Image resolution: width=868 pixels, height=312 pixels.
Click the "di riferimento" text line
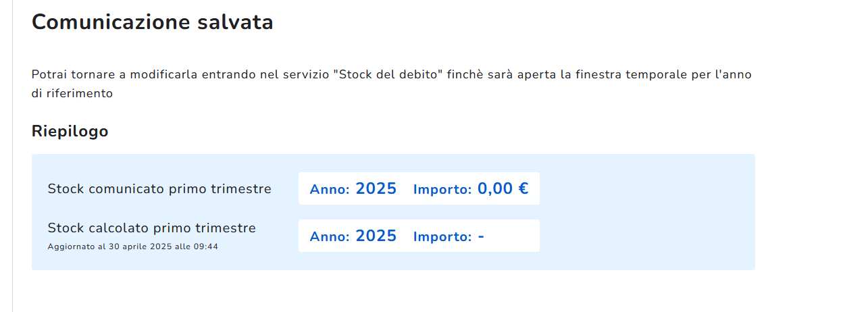click(x=72, y=93)
